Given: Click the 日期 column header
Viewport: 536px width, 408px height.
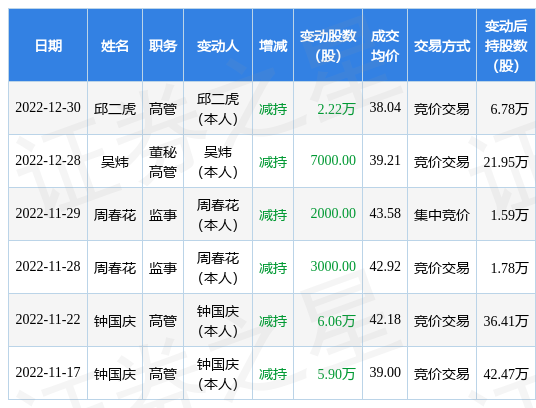Looking at the screenshot, I should pyautogui.click(x=48, y=45).
